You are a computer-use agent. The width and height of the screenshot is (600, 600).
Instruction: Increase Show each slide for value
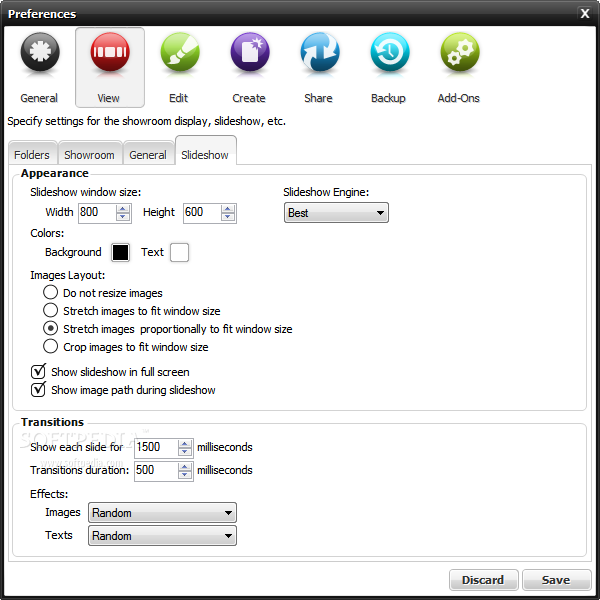point(185,443)
